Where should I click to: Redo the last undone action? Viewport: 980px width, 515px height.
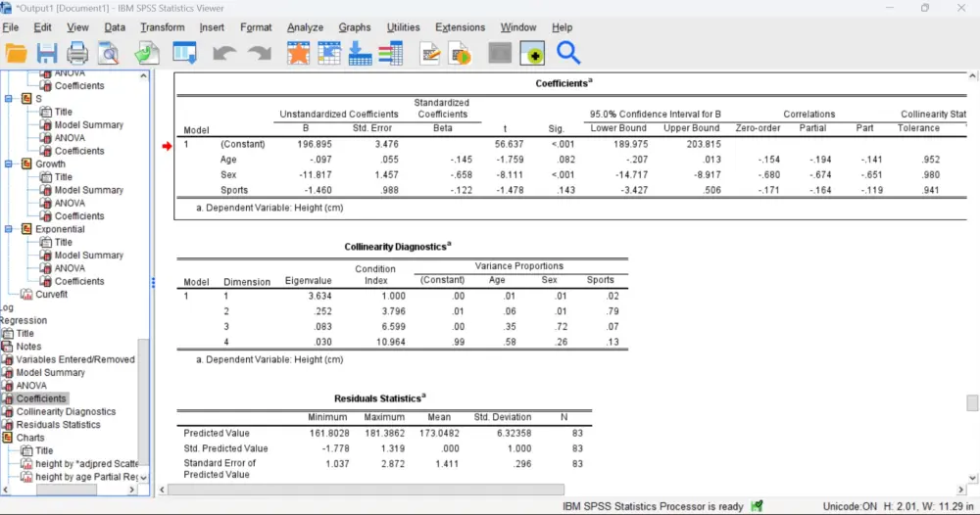point(260,54)
